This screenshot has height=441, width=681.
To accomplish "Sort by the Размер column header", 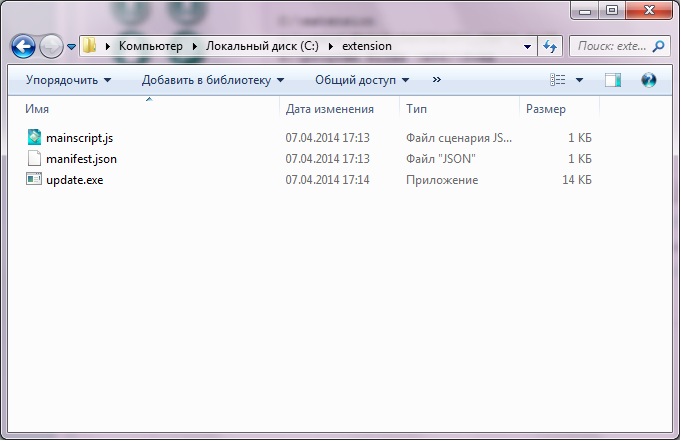I will click(559, 109).
